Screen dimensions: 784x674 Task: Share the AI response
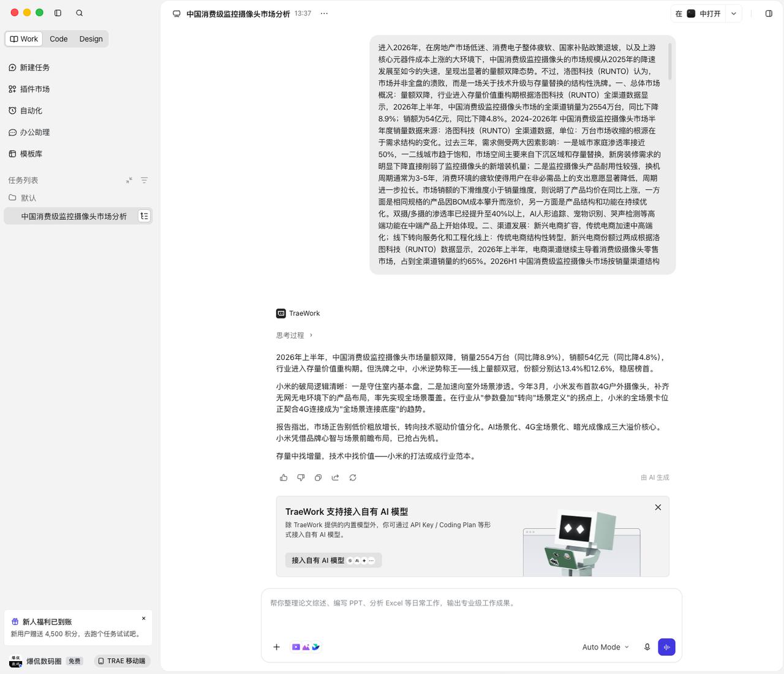click(335, 477)
